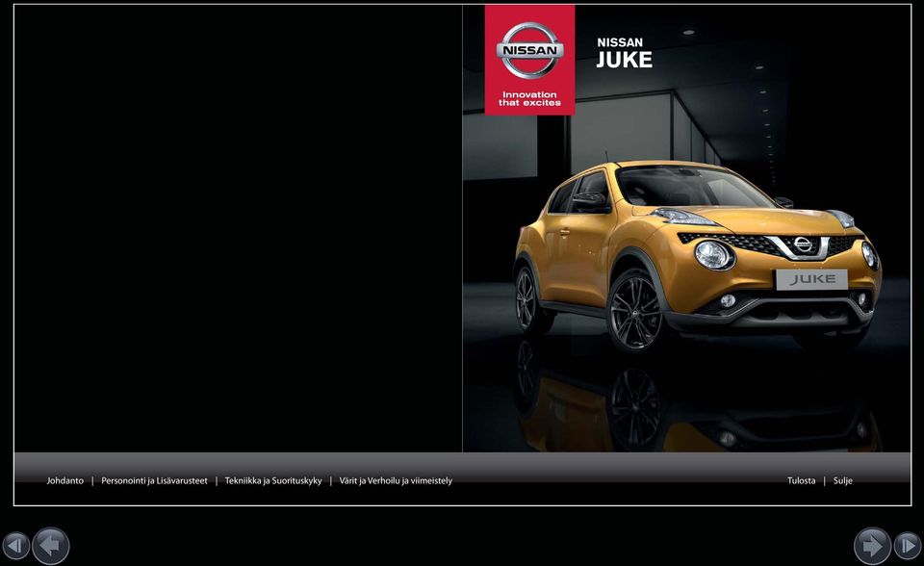Click the JUKE license plate
The width and height of the screenshot is (924, 566).
[x=812, y=279]
